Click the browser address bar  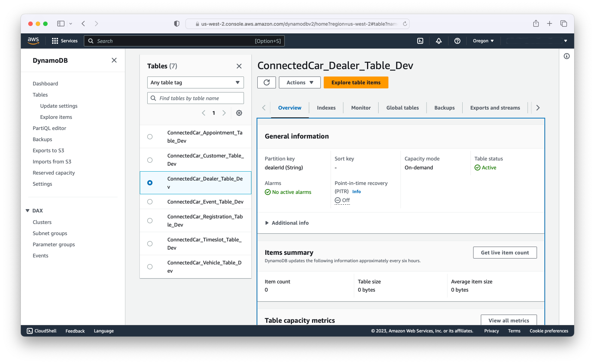coord(297,24)
